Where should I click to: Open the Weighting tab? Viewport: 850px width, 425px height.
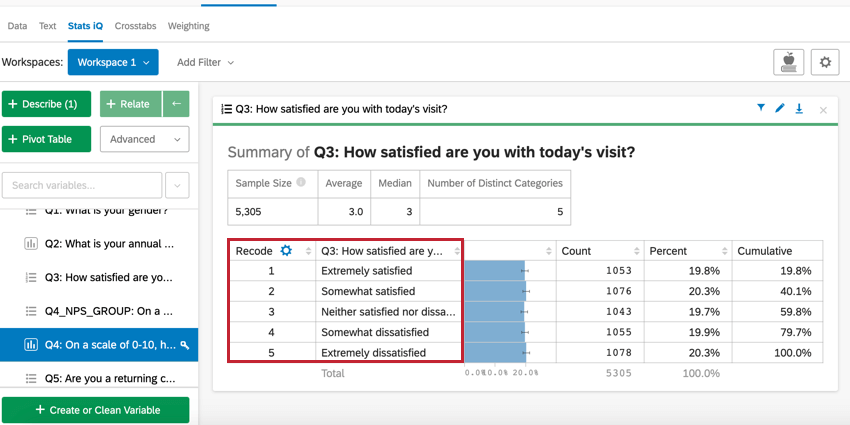click(x=188, y=26)
